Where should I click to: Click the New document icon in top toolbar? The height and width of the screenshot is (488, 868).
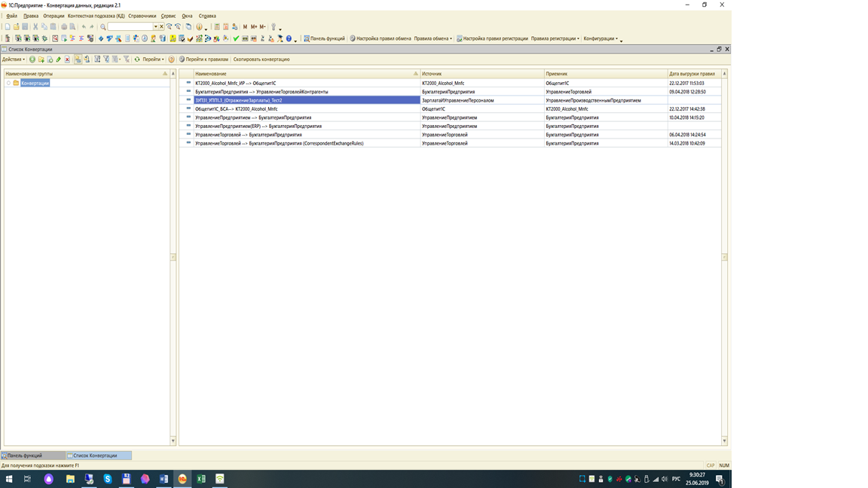[x=8, y=26]
